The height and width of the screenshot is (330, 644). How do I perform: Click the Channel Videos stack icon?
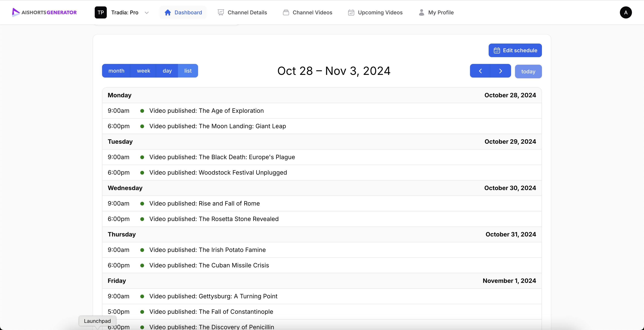286,12
